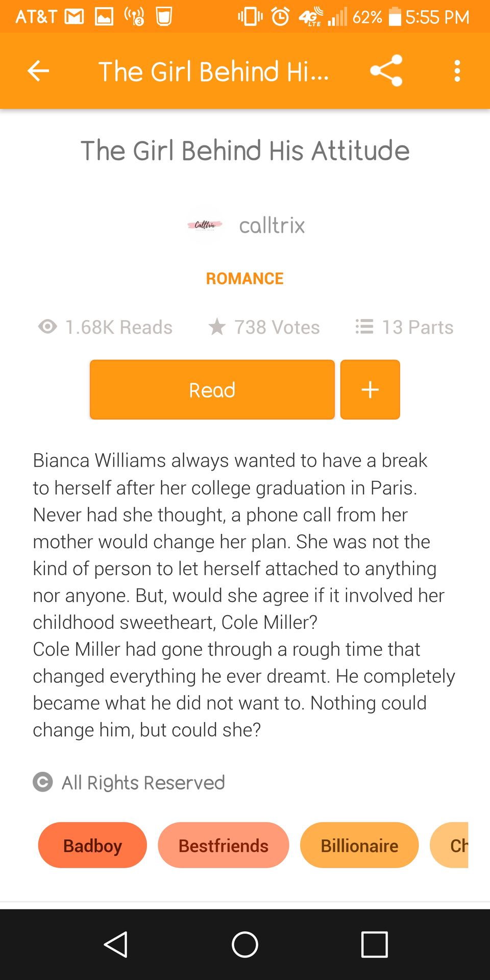490x980 pixels.
Task: Tap Android back navigation button
Action: 116,944
